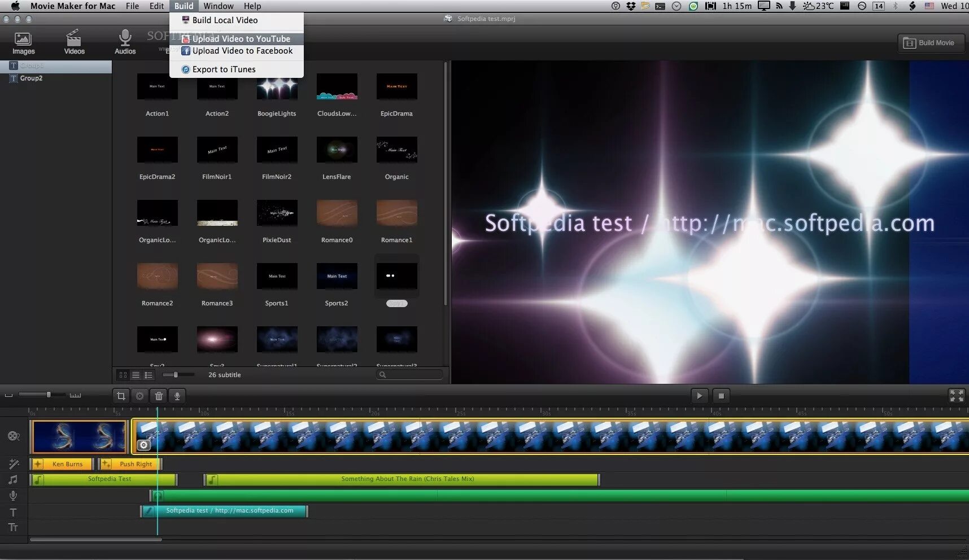This screenshot has width=969, height=560.
Task: Select the effects track magic wand icon
Action: click(14, 464)
